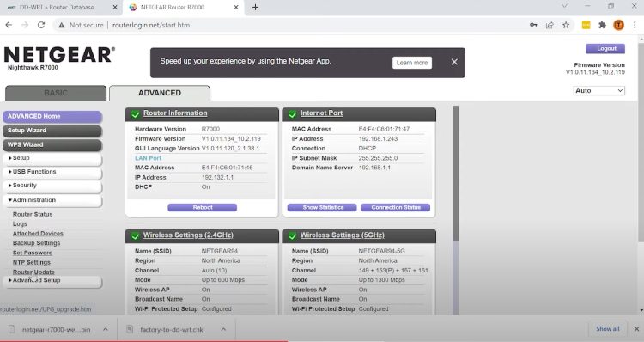Click firmware version value V1.0.11.134_10.2.119 in Router Information
The width and height of the screenshot is (644, 342).
(231, 139)
